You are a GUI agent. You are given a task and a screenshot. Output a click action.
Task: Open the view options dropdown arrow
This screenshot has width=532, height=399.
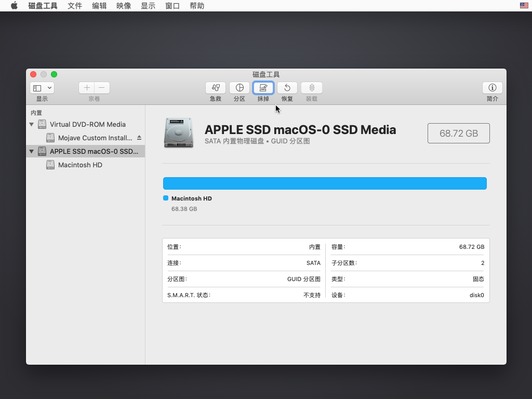[49, 88]
